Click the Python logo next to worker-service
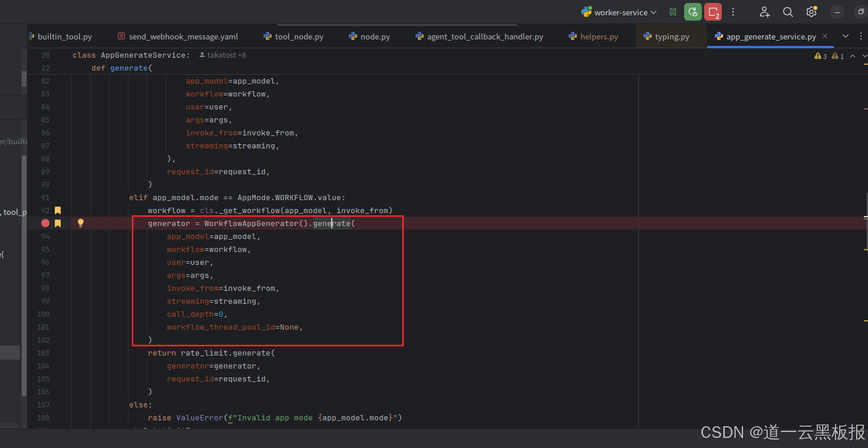 (586, 12)
